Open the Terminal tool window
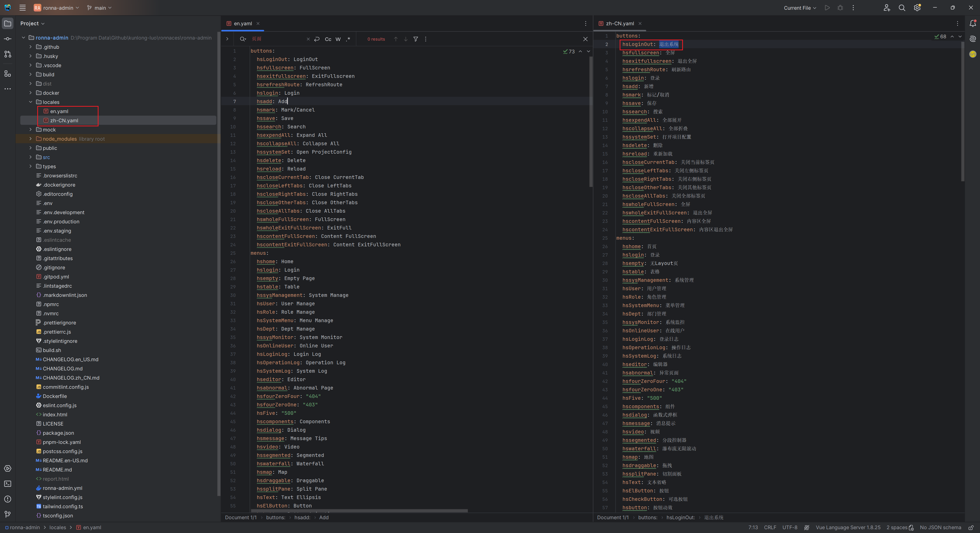Image resolution: width=980 pixels, height=533 pixels. click(8, 483)
